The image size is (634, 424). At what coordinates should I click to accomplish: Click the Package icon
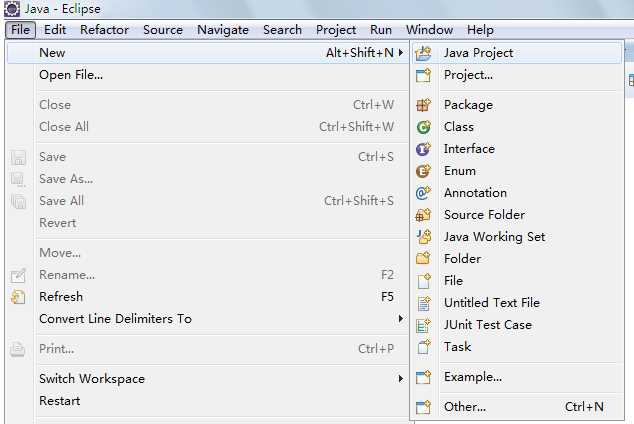(x=423, y=105)
